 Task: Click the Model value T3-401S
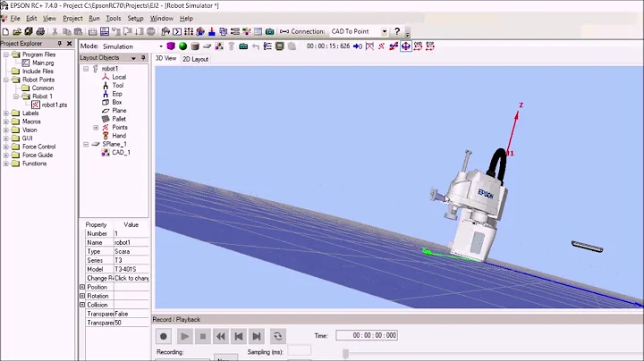pos(131,269)
